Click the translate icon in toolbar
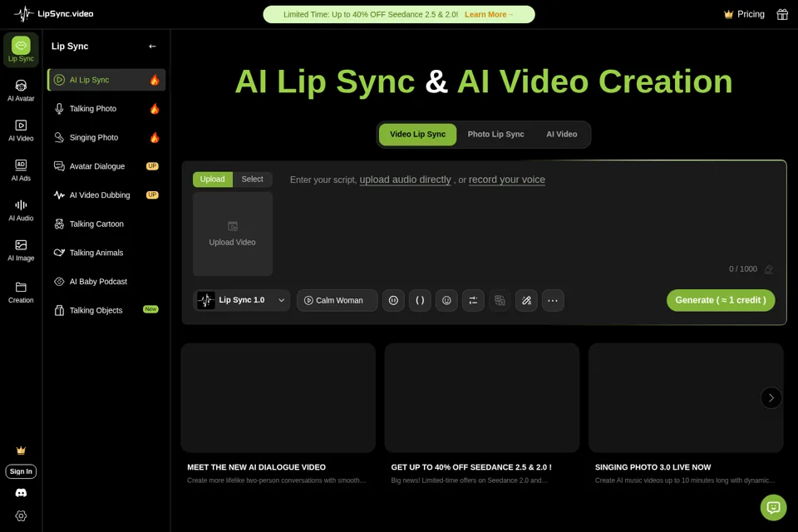This screenshot has height=532, width=798. [500, 300]
